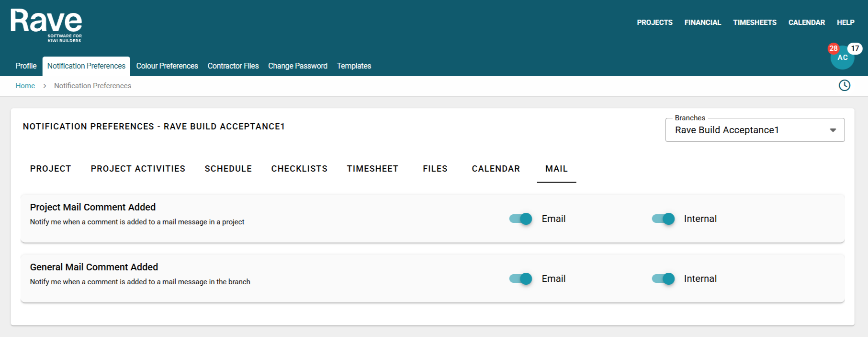The height and width of the screenshot is (337, 868).
Task: Open the AC user avatar
Action: [x=842, y=58]
